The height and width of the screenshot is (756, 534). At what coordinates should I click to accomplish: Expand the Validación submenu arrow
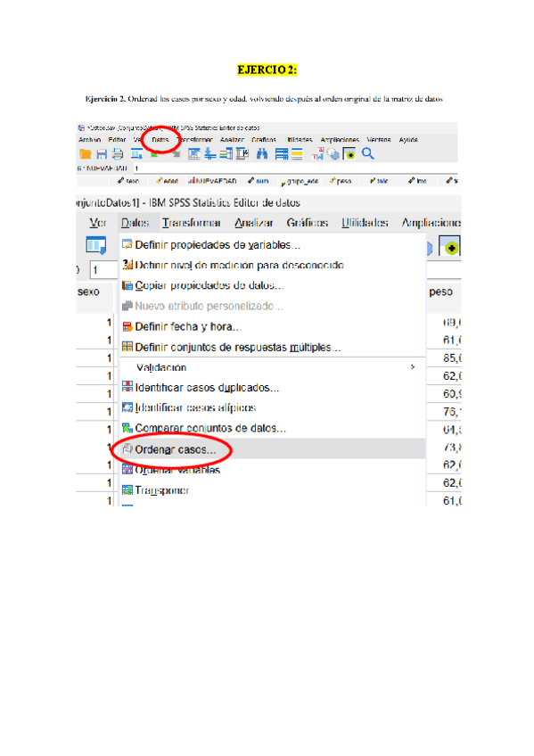point(413,367)
